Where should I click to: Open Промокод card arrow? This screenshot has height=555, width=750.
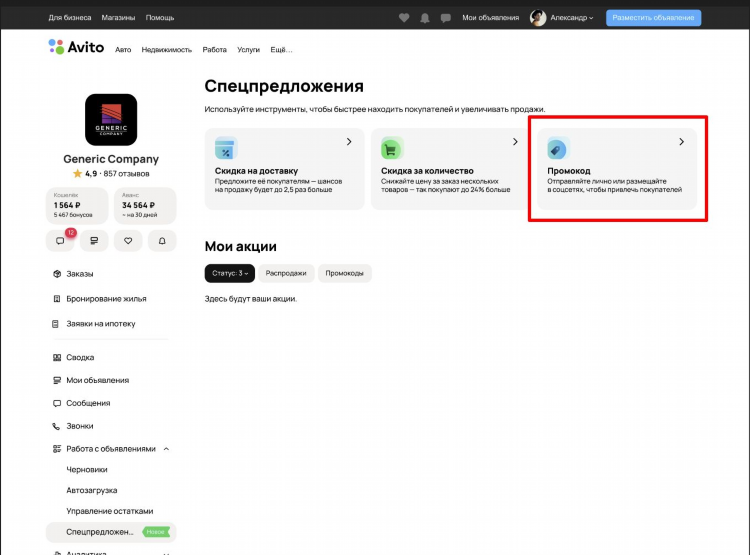point(682,142)
